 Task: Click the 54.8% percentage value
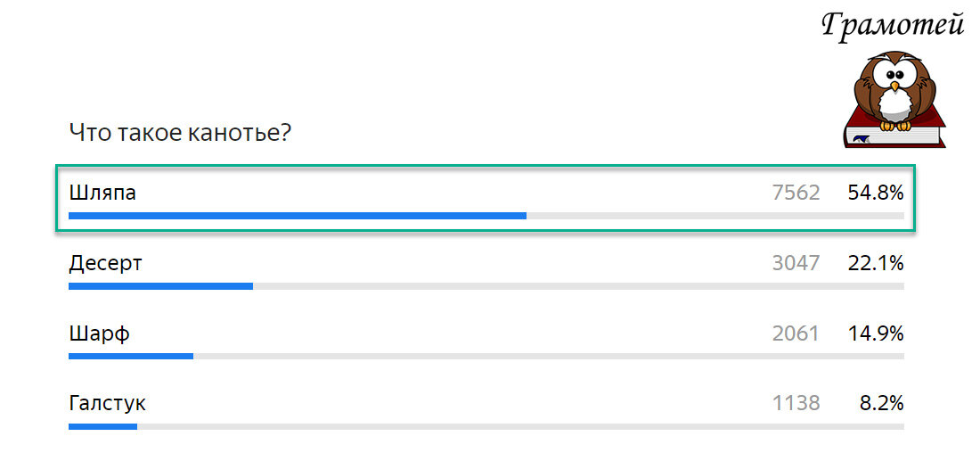coord(876,193)
